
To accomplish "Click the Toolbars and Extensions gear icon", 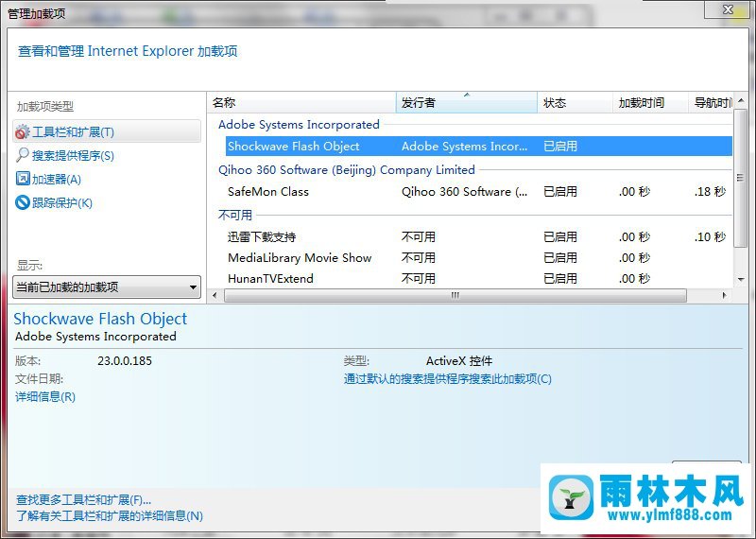I will [x=22, y=131].
